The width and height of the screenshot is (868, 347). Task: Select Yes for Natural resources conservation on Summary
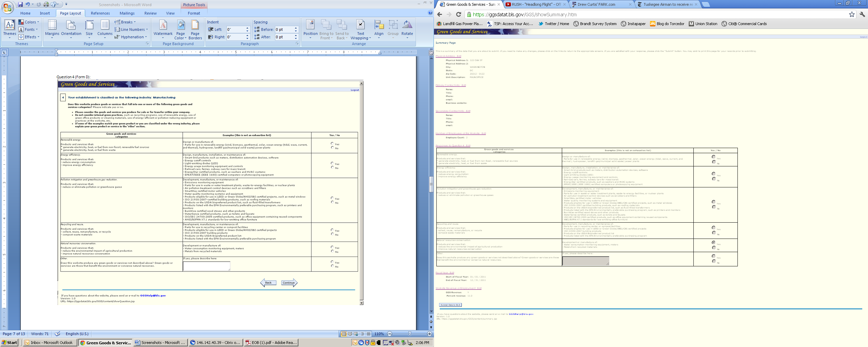[713, 243]
